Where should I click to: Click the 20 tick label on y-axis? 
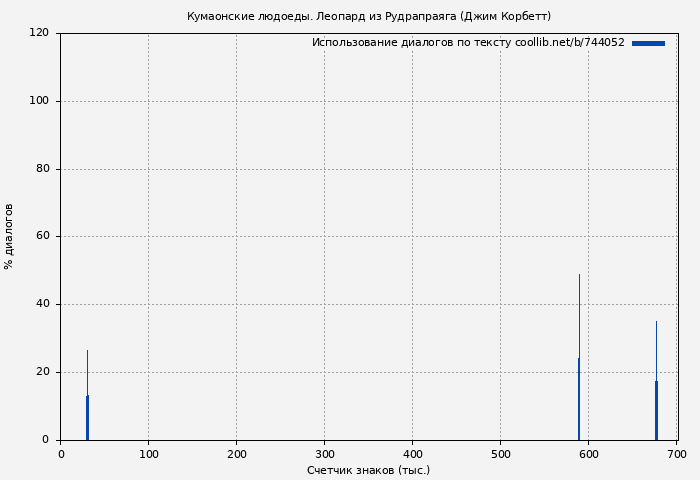(42, 372)
